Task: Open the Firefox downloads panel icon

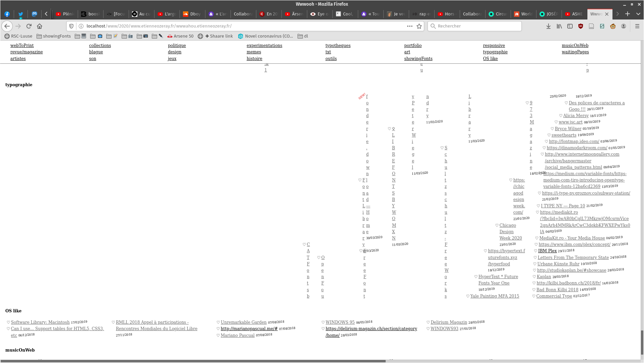Action: 549,26
